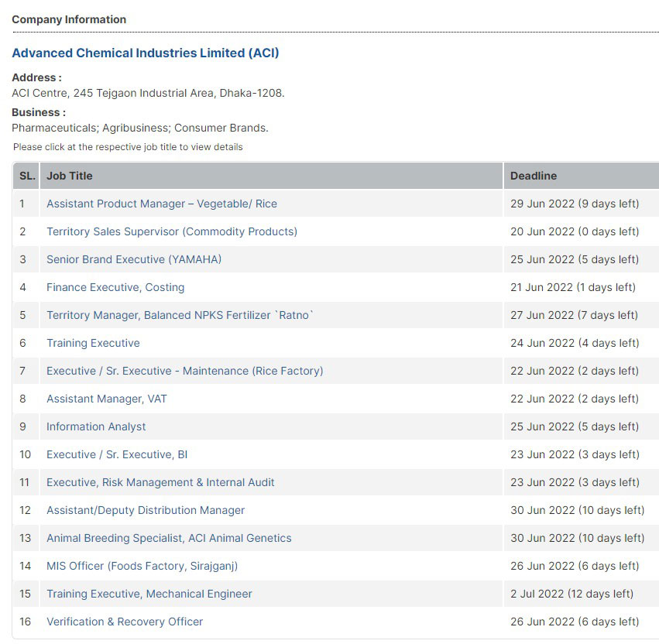This screenshot has width=659, height=644.
Task: Click deadline for Verification & Recovery Officer row
Action: pos(575,622)
